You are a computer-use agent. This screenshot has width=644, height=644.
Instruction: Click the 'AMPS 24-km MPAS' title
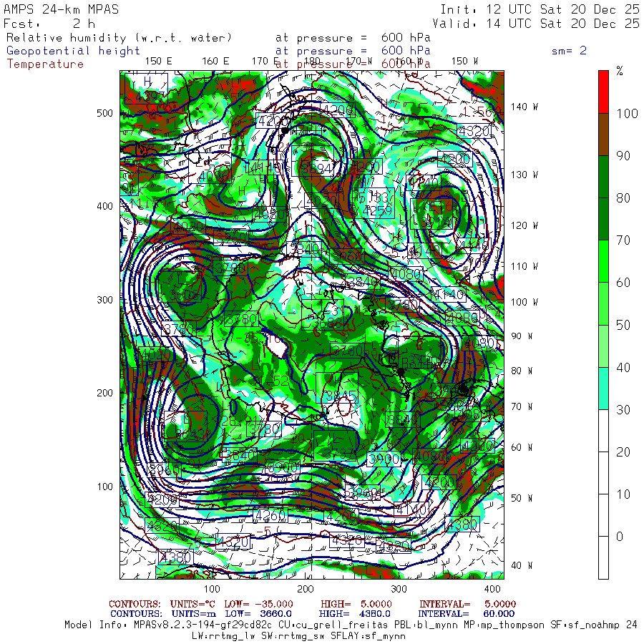pyautogui.click(x=62, y=9)
